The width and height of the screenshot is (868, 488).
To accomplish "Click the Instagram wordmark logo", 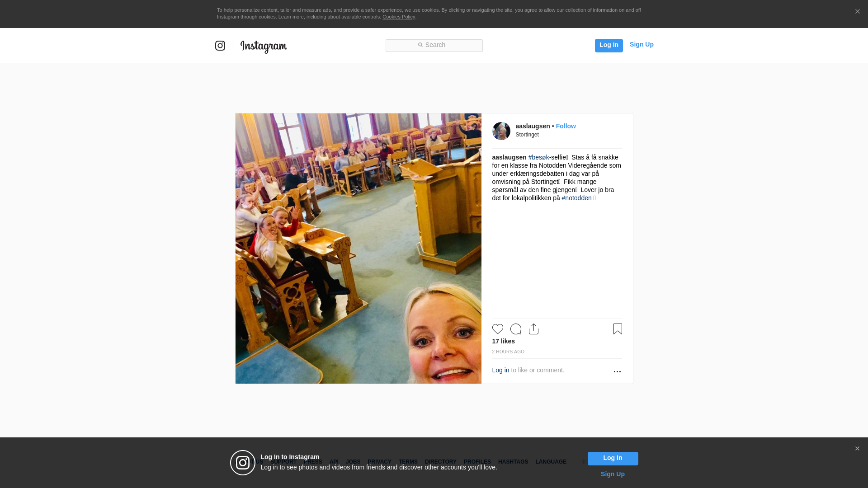I will click(x=264, y=46).
